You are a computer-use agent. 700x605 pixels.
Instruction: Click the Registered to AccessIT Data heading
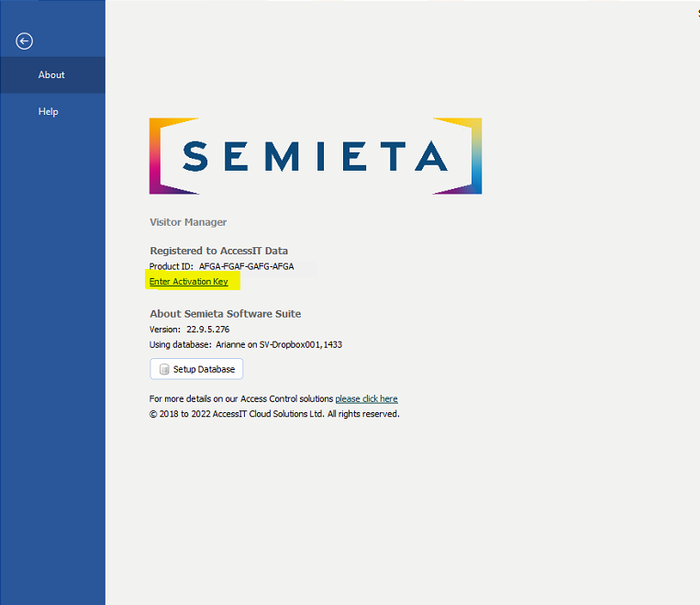pyautogui.click(x=218, y=251)
